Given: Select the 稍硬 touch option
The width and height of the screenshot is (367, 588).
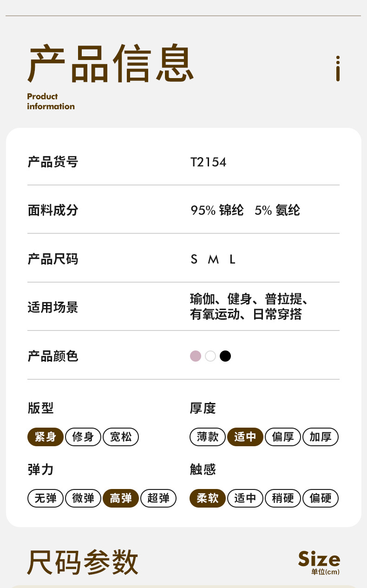Looking at the screenshot, I should 283,498.
